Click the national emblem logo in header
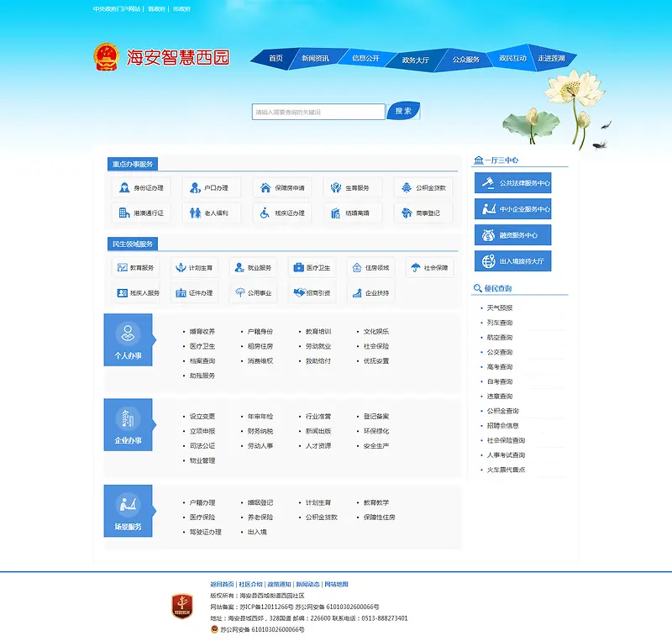This screenshot has height=641, width=672. 107,56
